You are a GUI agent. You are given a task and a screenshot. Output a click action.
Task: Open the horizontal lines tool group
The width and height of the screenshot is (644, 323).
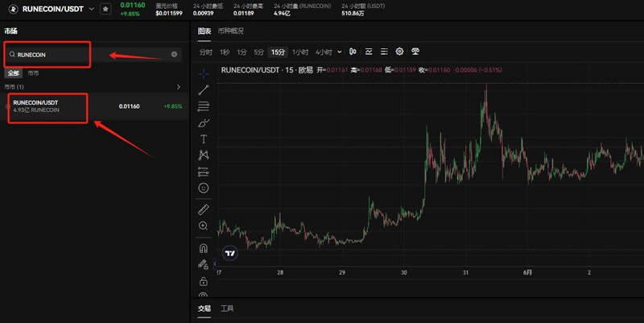204,106
